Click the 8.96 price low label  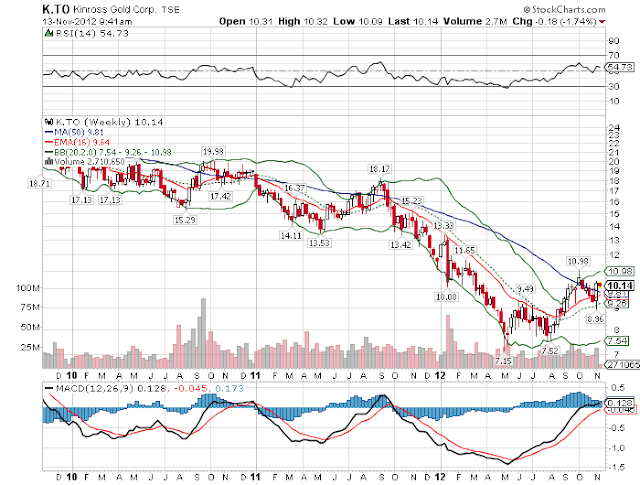[595, 319]
